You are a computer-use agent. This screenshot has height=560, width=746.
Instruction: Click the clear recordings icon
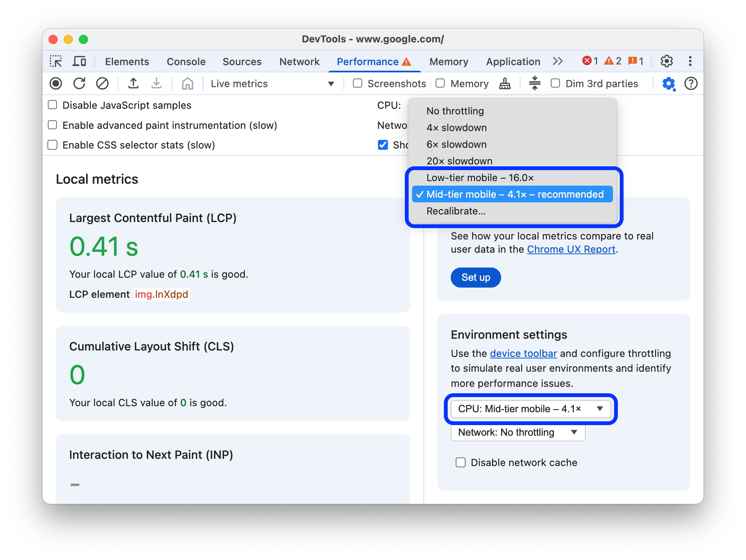click(x=100, y=83)
